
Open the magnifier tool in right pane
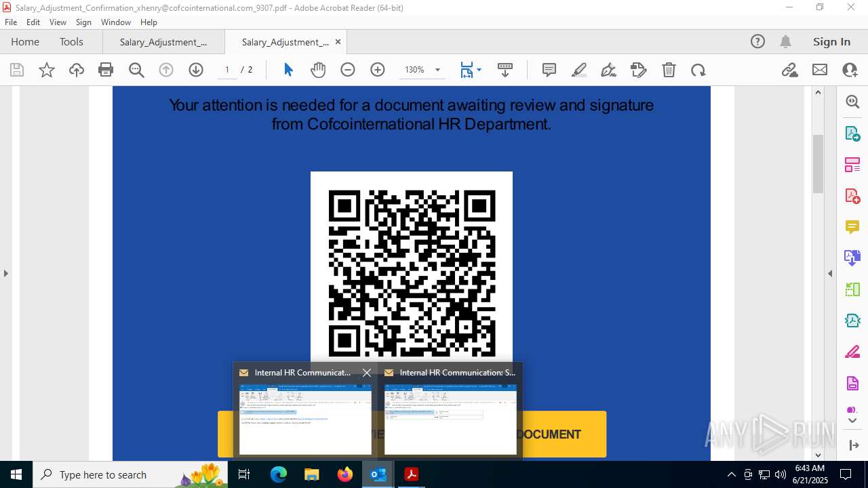(852, 101)
